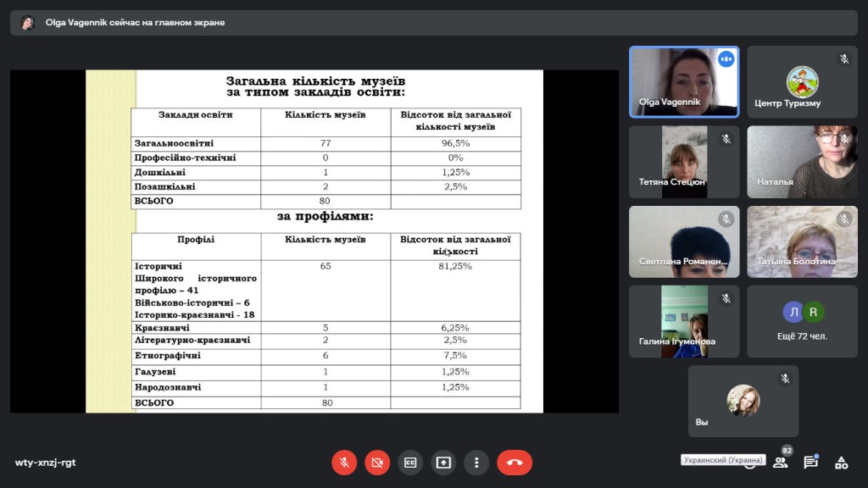Turn on the camera
Viewport: 868px width, 488px height.
[x=377, y=462]
